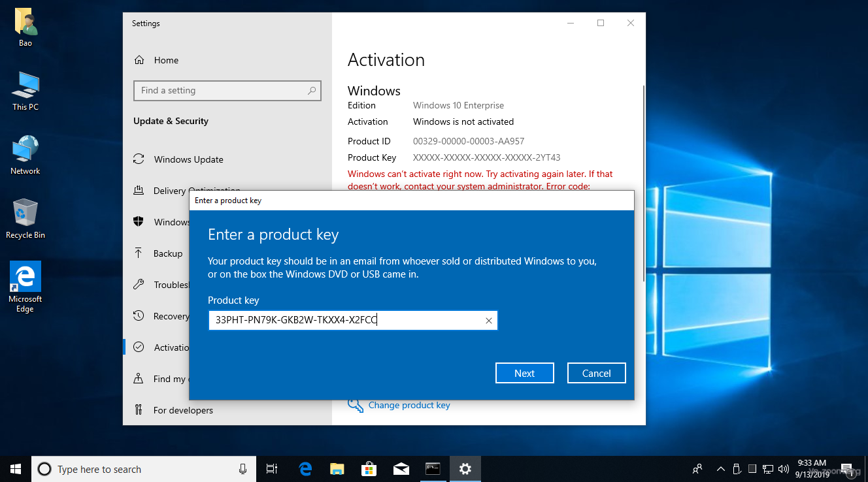Click the Recovery clock icon
Screen dimensions: 868x482
pos(139,315)
